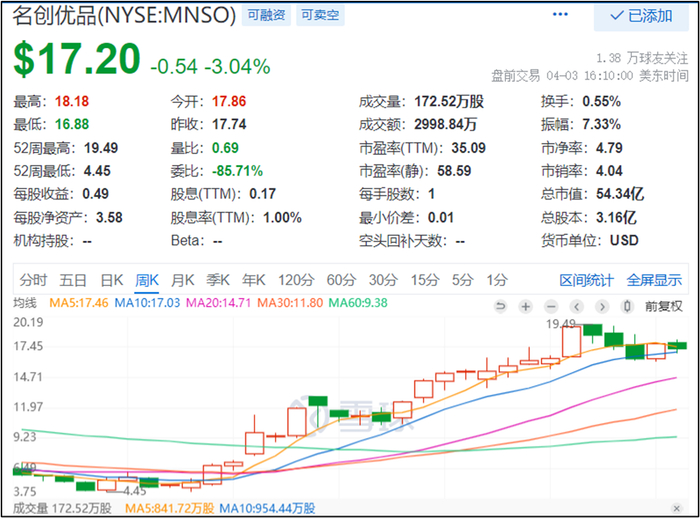Click the 振幅 value 7.33%
This screenshot has height=518, width=700.
click(x=601, y=124)
